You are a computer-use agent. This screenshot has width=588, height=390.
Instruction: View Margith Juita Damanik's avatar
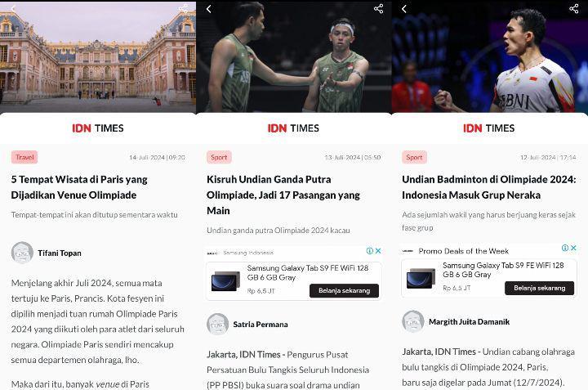pyautogui.click(x=413, y=321)
